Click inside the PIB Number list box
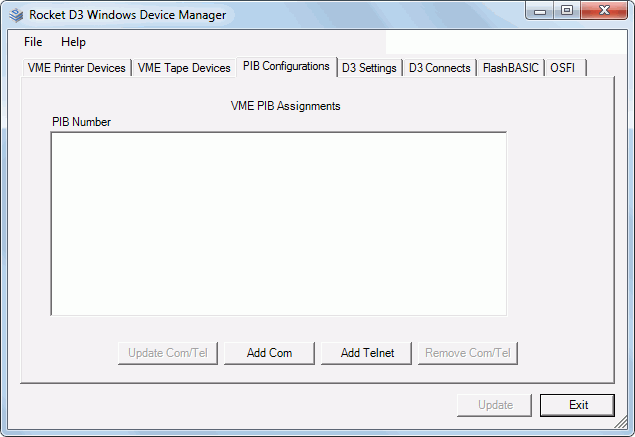 point(279,224)
